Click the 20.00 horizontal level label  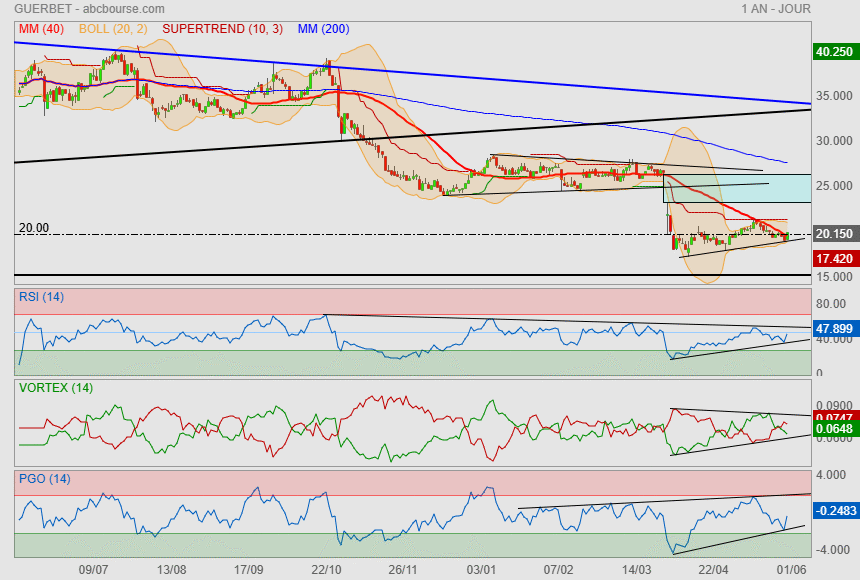coord(34,228)
